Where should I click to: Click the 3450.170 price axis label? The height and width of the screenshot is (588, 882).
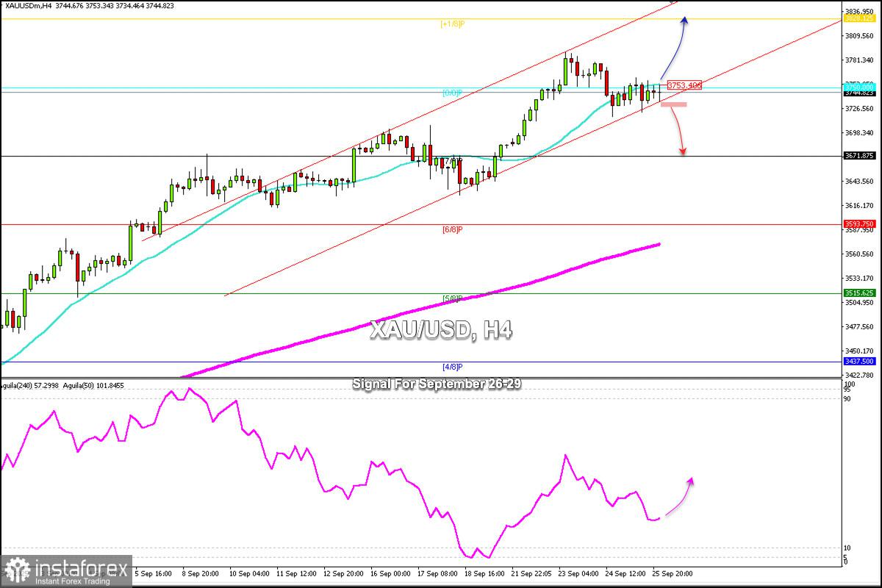pos(860,351)
